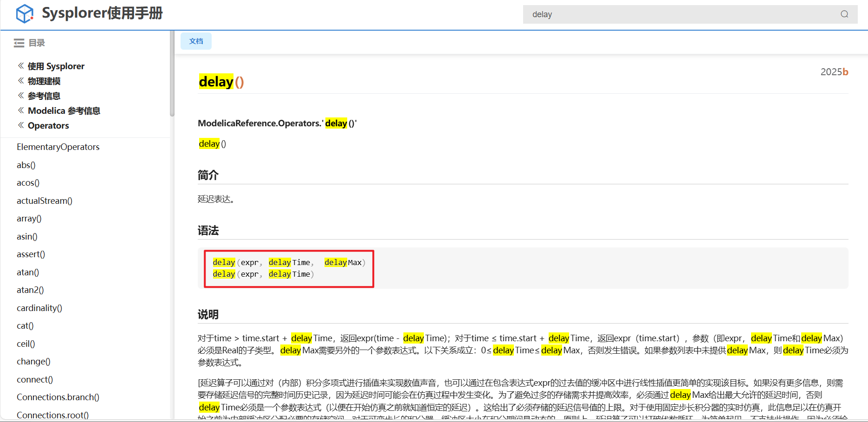Image resolution: width=868 pixels, height=422 pixels.
Task: Open 使用 Sysplorer in the table of contents
Action: pos(56,66)
